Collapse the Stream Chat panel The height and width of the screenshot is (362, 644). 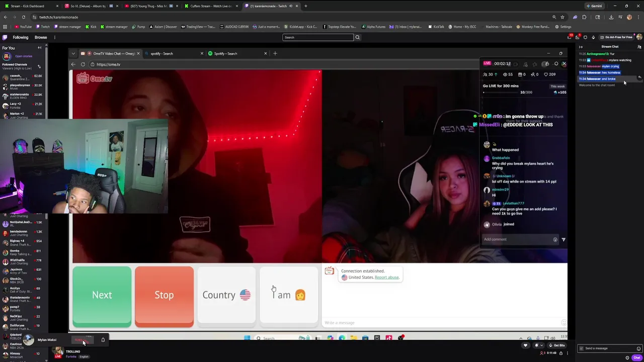click(581, 47)
